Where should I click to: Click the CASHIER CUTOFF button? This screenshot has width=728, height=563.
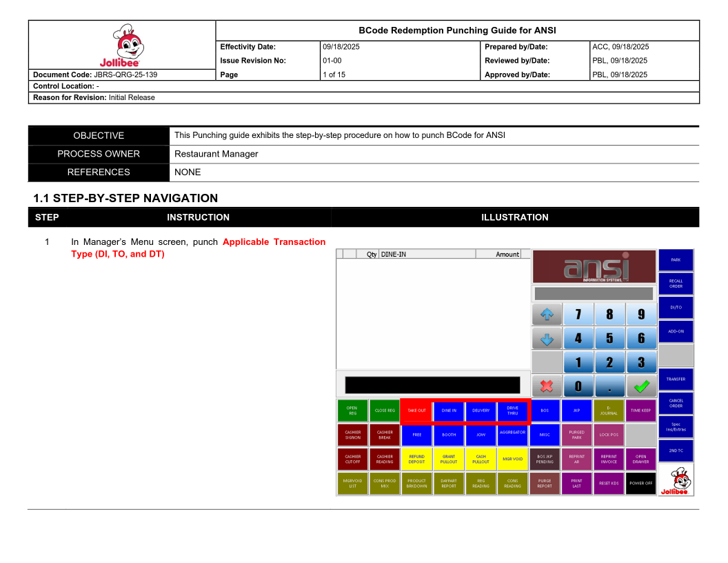tap(352, 459)
